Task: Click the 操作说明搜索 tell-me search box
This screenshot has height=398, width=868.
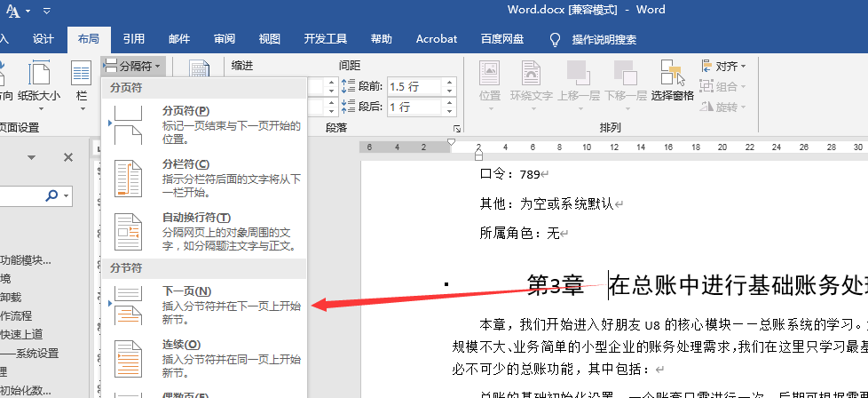Action: click(604, 39)
